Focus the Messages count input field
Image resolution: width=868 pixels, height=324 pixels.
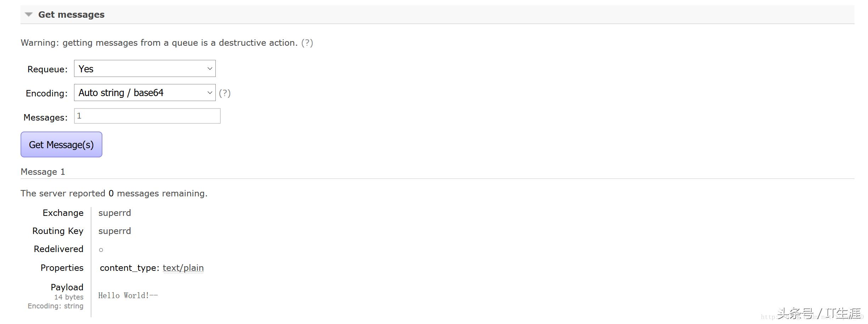point(147,116)
